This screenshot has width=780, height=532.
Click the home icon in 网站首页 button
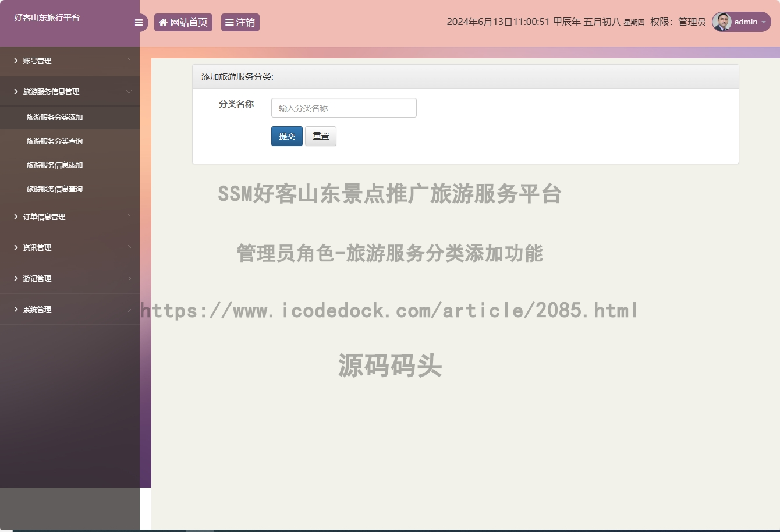(163, 22)
